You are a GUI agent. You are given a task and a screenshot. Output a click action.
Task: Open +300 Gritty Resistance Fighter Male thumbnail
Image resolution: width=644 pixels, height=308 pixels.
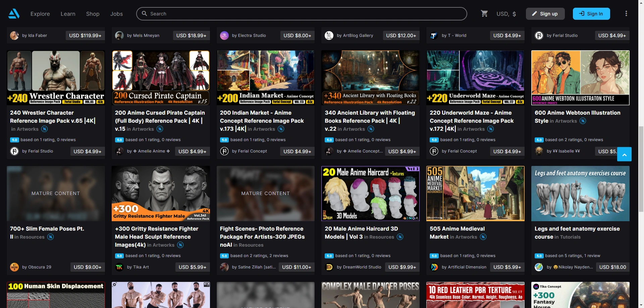point(161,194)
